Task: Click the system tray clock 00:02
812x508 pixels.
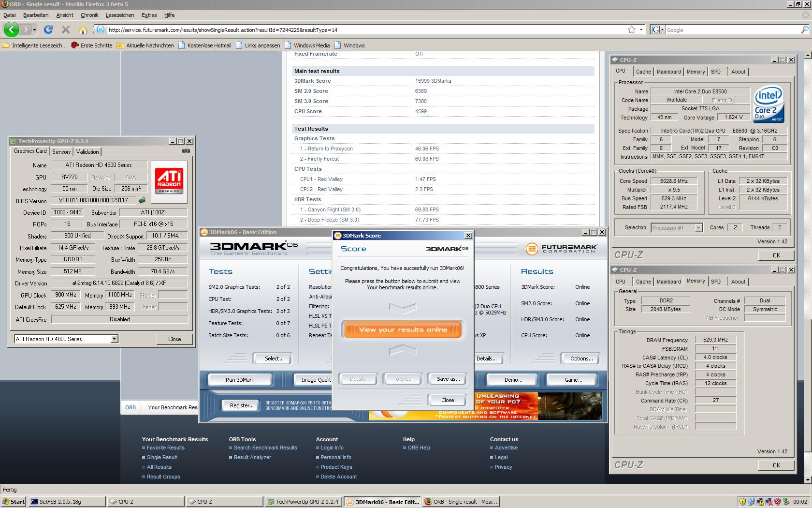Action: [799, 502]
